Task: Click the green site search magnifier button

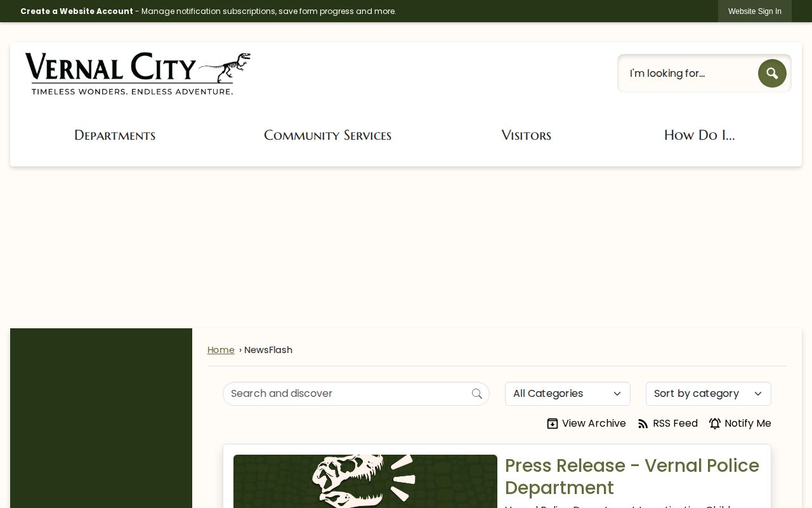Action: click(772, 74)
